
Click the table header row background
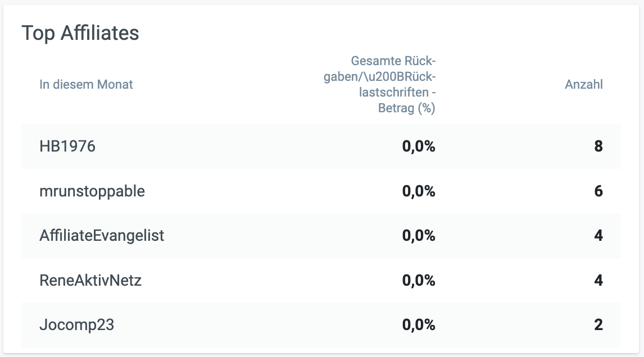pos(225,85)
